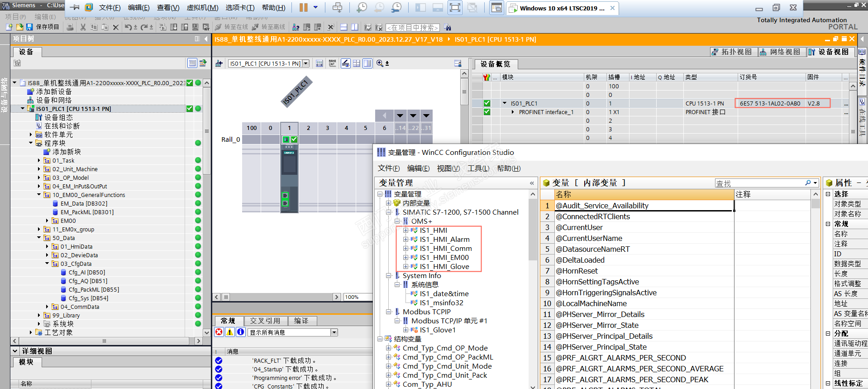Click the 查找 search field in WinCC
This screenshot has height=389, width=868.
[x=759, y=183]
